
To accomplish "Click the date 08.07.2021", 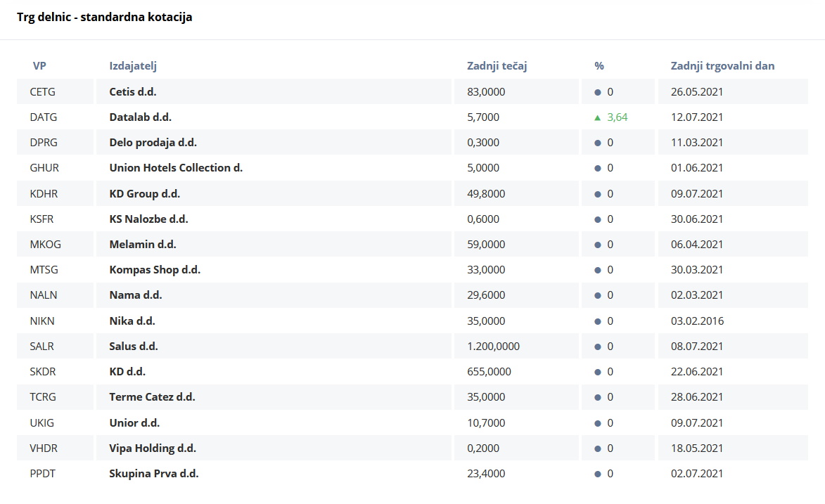I will pos(696,346).
